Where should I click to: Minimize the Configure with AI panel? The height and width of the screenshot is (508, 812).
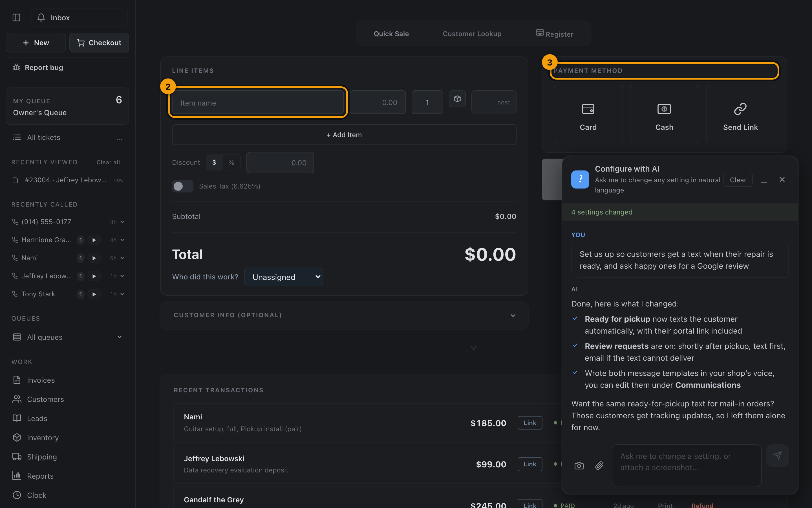[x=764, y=180]
